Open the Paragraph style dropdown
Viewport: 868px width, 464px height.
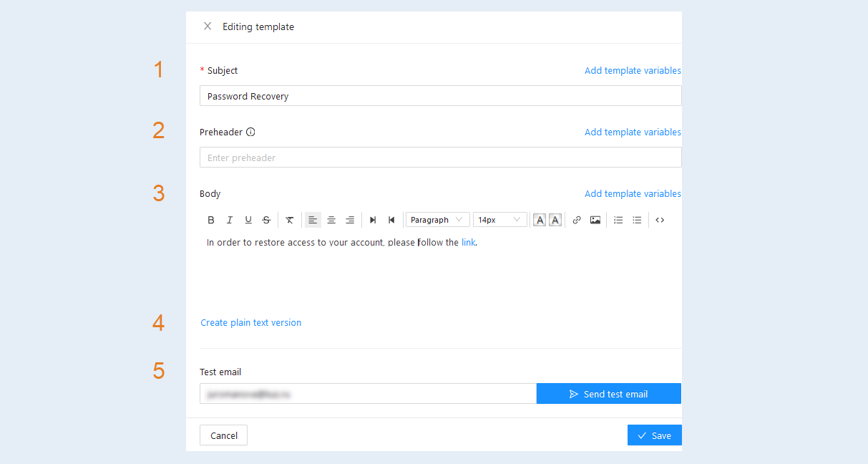pyautogui.click(x=438, y=220)
